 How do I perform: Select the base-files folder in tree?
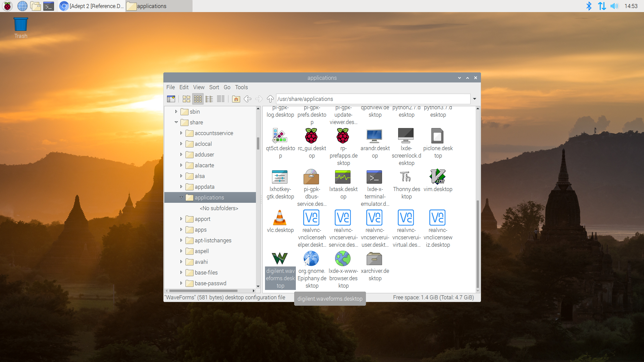coord(206,273)
